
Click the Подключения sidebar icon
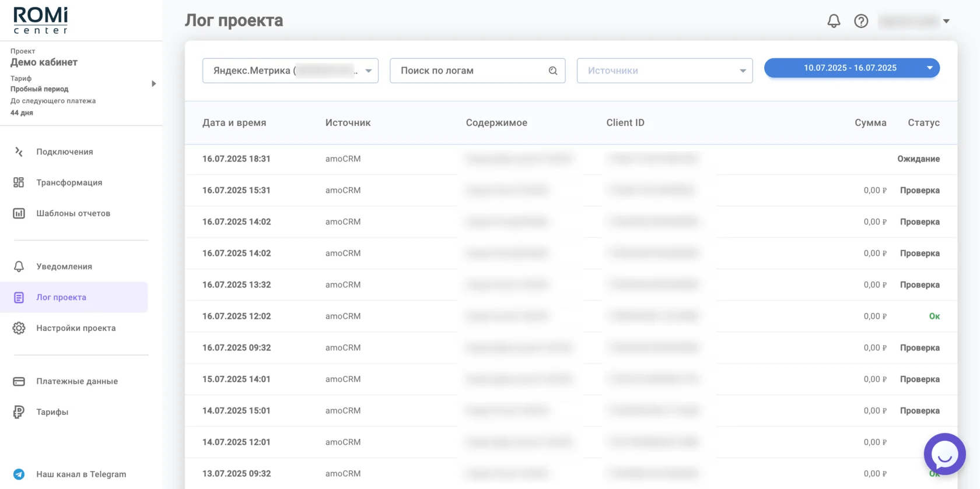pyautogui.click(x=19, y=152)
